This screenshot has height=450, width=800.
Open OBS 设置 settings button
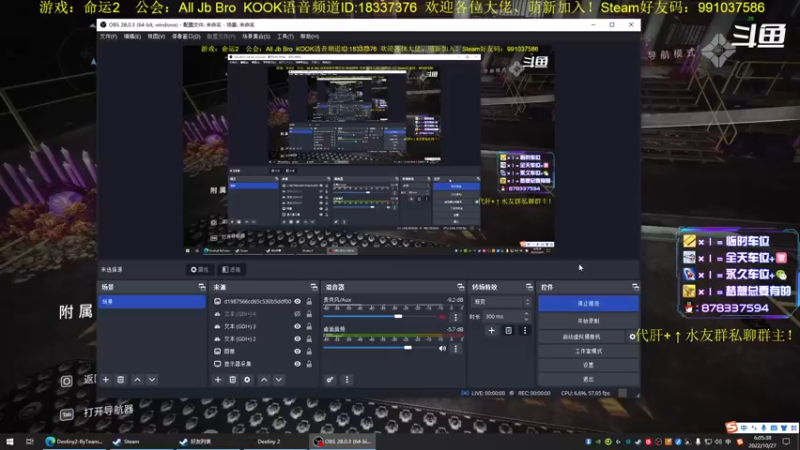[x=588, y=365]
